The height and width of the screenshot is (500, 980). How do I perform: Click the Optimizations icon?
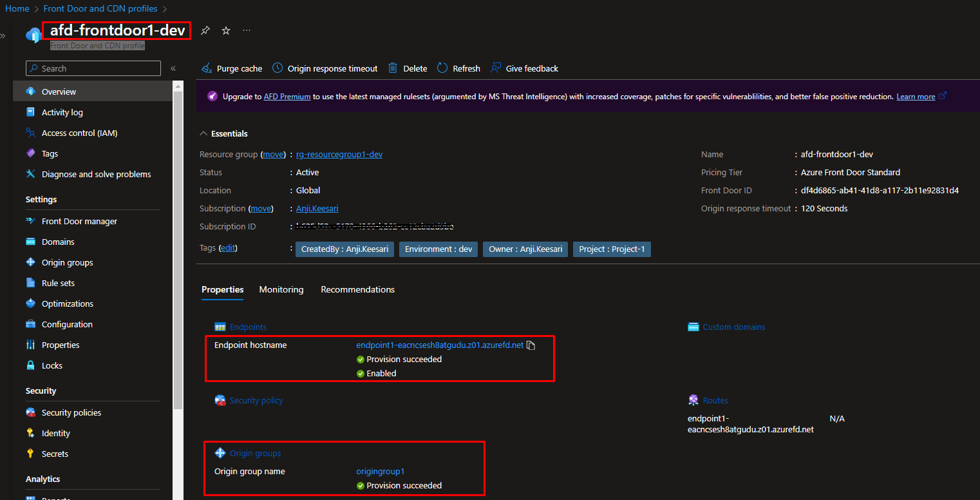(x=30, y=303)
